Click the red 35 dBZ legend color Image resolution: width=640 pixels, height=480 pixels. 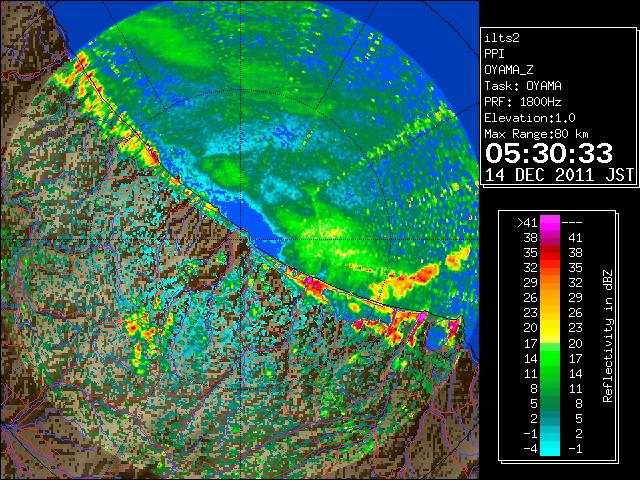tap(550, 253)
